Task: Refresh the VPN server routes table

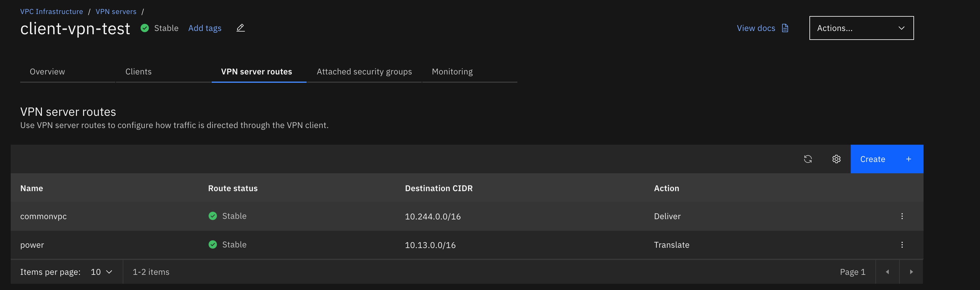Action: [x=808, y=159]
